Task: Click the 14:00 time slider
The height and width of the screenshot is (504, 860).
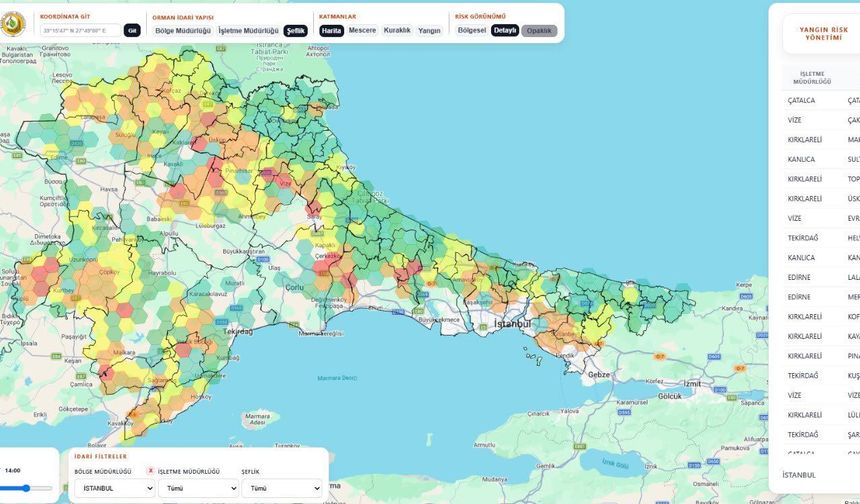Action: pyautogui.click(x=26, y=488)
